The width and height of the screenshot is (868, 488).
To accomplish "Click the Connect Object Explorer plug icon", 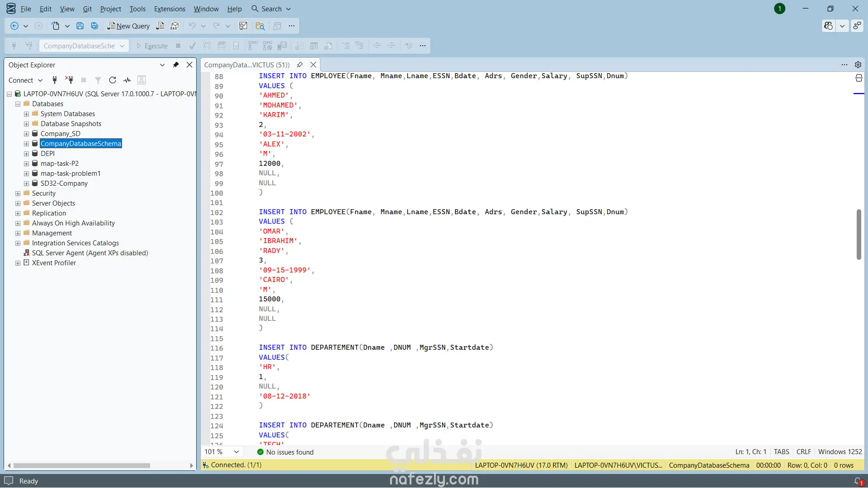I will [55, 80].
